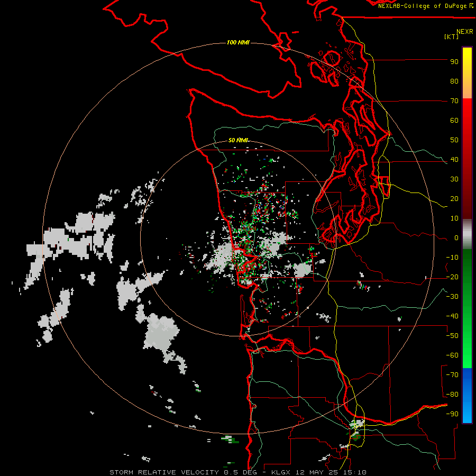The height and width of the screenshot is (476, 476).
Task: Click the 80 tick label on the scale
Action: [x=454, y=81]
